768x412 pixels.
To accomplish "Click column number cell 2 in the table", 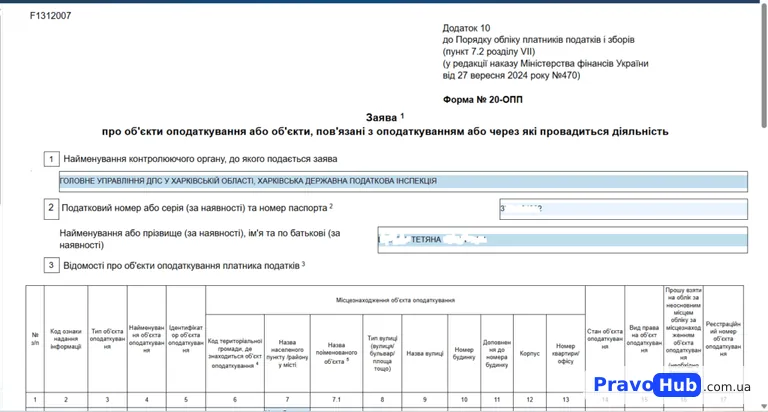I will 66,399.
